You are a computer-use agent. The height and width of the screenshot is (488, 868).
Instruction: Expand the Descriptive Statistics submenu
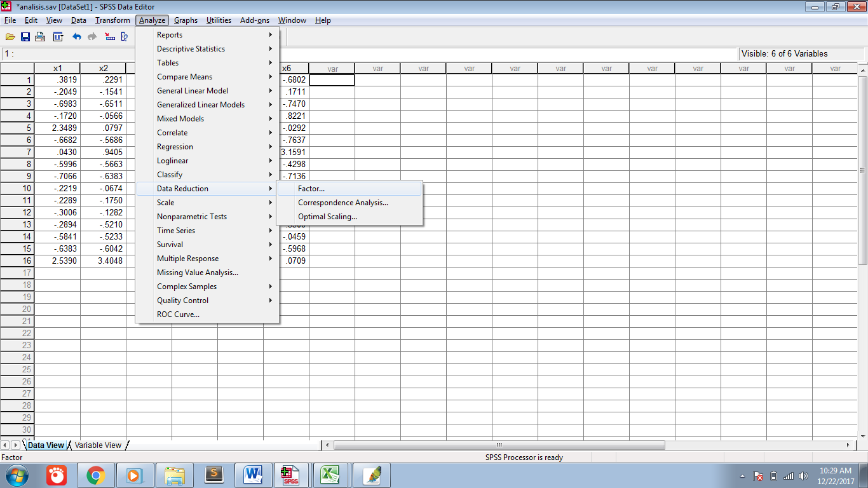[191, 49]
